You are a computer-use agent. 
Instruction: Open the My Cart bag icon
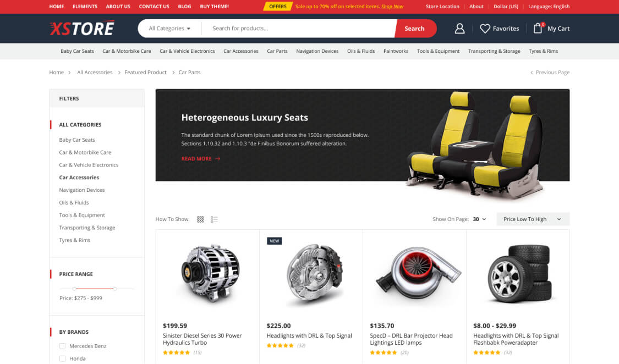[x=538, y=28]
